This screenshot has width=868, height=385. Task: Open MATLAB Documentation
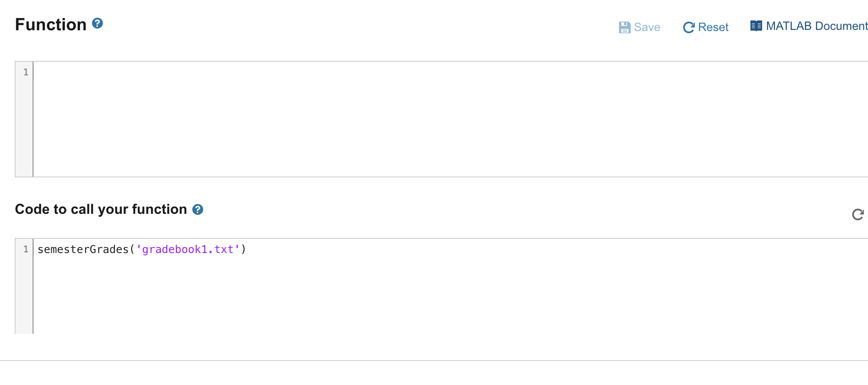pos(808,26)
